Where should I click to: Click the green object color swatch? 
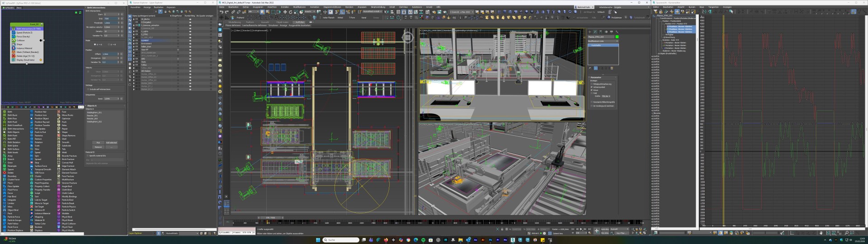617,37
